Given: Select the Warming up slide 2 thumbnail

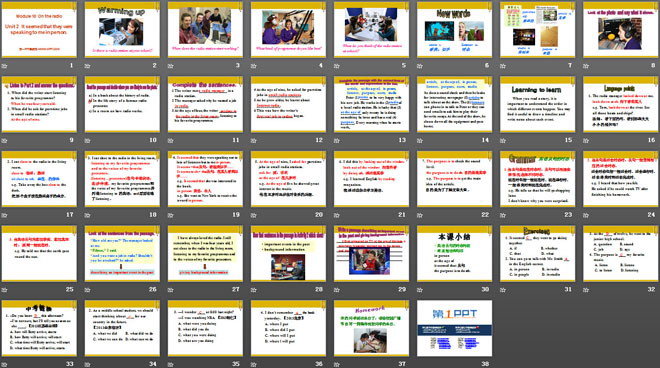Looking at the screenshot, I should pos(122,29).
